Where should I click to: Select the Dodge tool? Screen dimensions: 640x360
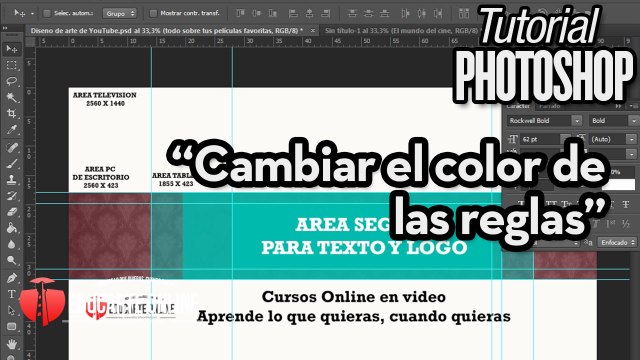click(x=11, y=260)
